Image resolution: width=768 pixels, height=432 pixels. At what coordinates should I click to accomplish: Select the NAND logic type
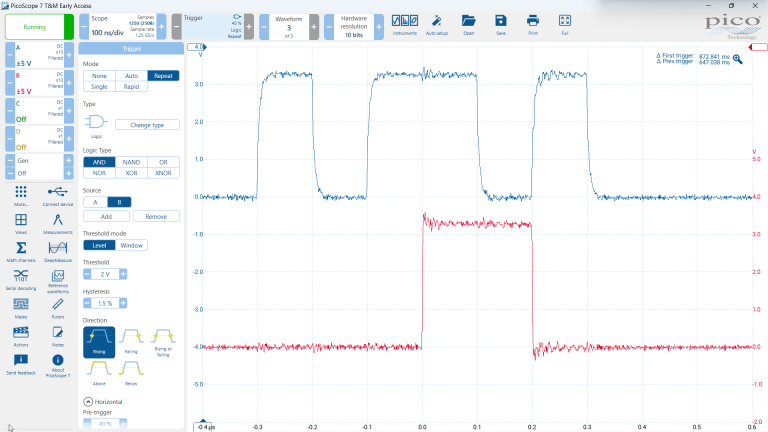(x=131, y=162)
